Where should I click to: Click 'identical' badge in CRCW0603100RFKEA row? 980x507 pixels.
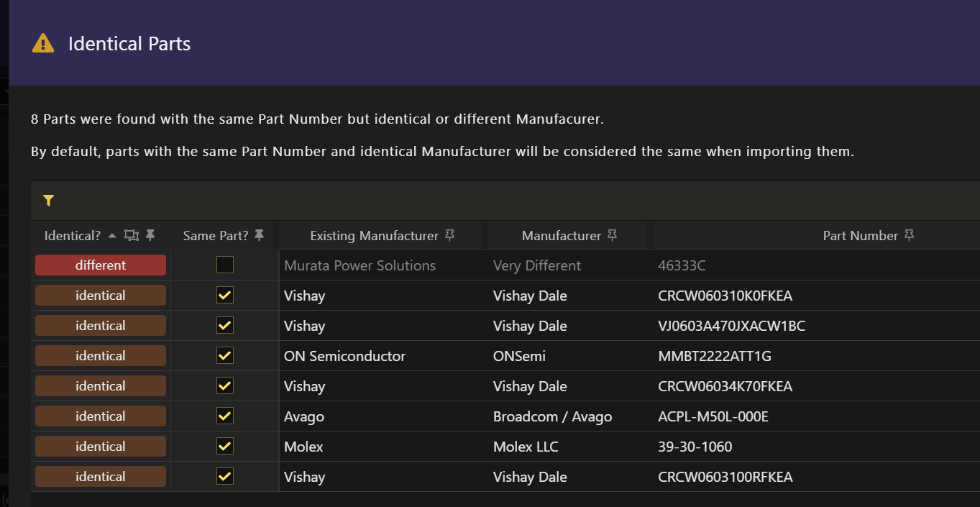(101, 477)
